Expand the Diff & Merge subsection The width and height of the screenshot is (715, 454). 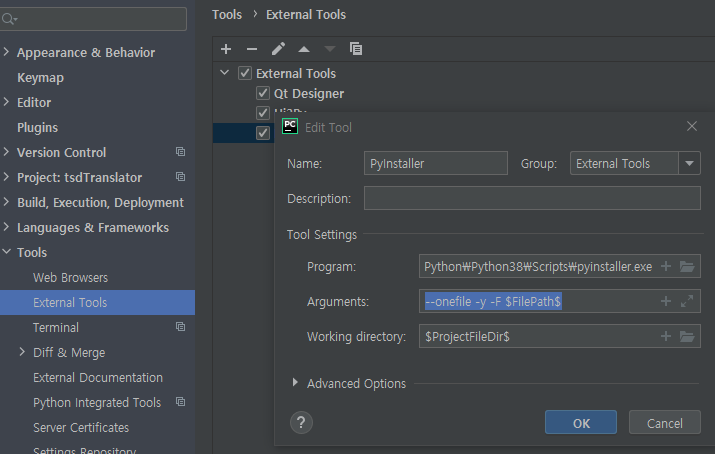tap(22, 352)
